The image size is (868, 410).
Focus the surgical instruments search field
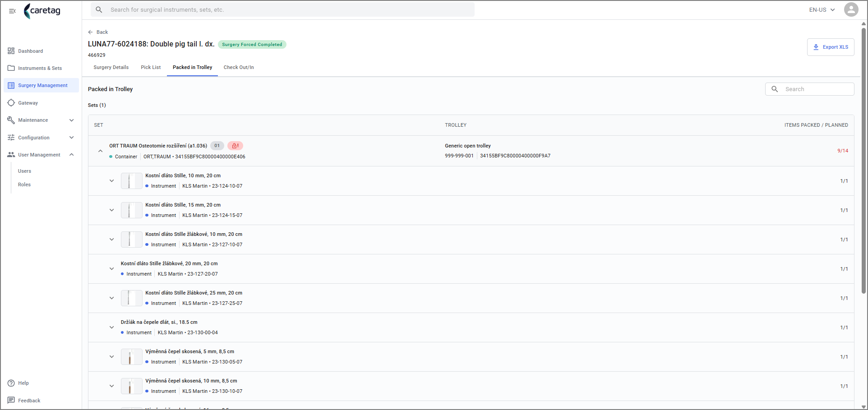tap(282, 9)
